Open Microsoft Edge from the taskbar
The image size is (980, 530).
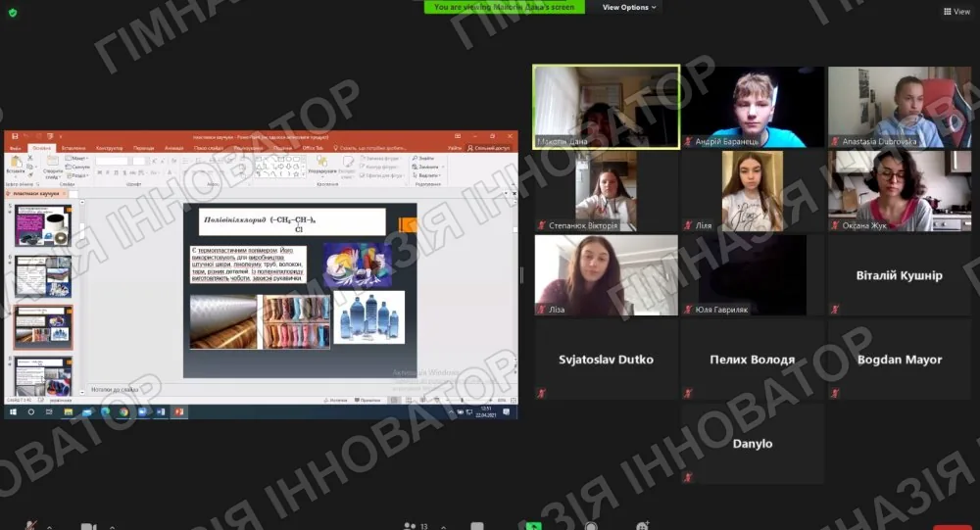(105, 411)
